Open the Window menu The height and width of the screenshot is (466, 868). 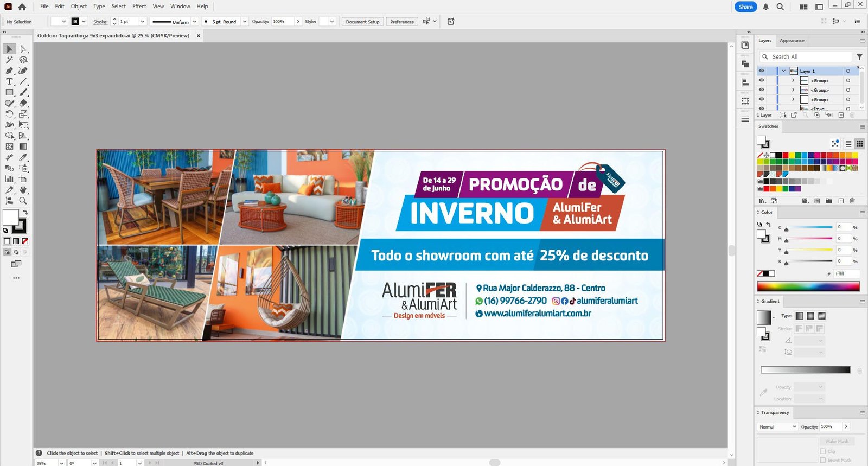(x=180, y=7)
